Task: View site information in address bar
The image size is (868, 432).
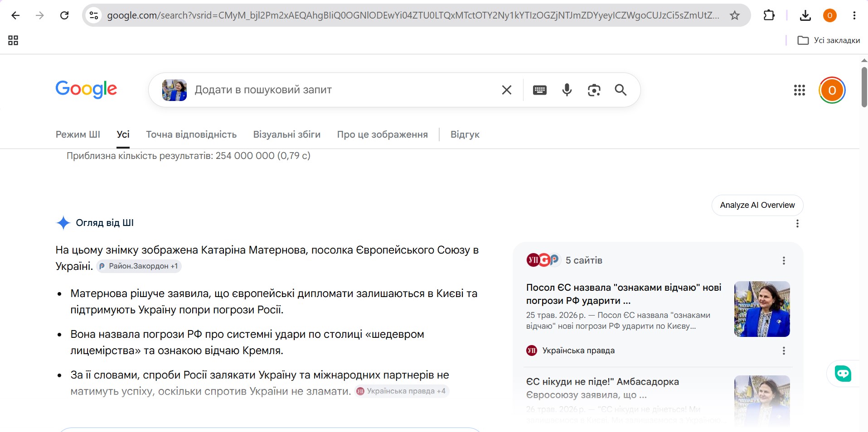Action: point(94,15)
